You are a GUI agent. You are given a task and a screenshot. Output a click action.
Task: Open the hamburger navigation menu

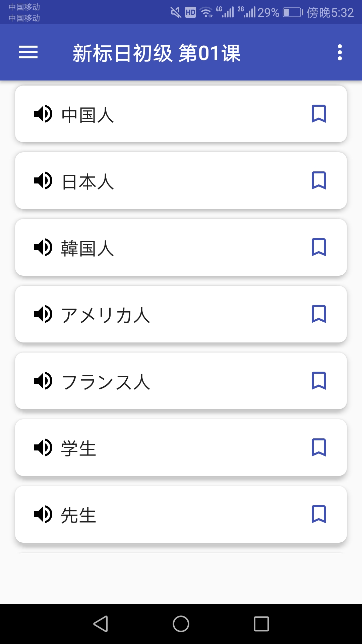[x=28, y=52]
